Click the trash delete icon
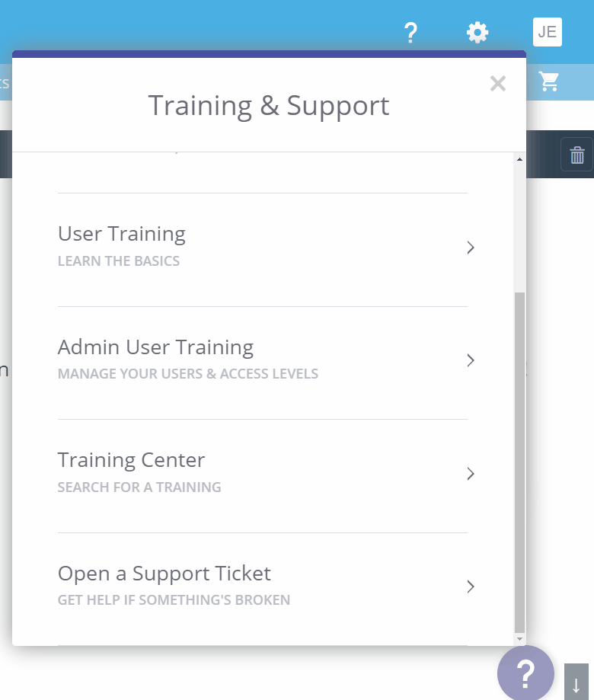The image size is (594, 700). [x=577, y=155]
